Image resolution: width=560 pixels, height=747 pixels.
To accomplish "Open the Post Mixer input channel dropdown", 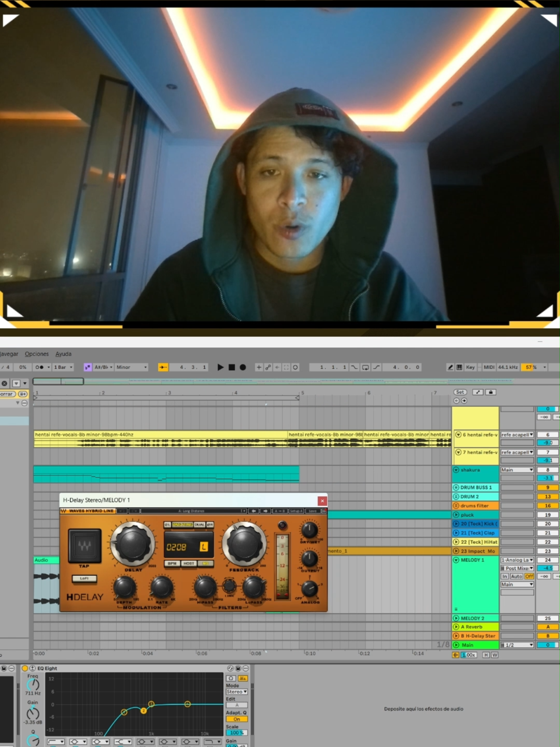I will click(x=517, y=568).
